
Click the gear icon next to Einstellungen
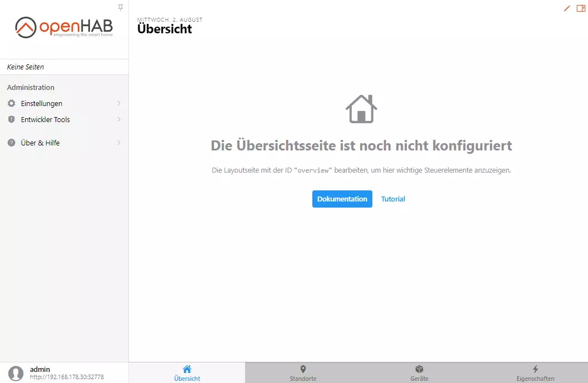[11, 103]
